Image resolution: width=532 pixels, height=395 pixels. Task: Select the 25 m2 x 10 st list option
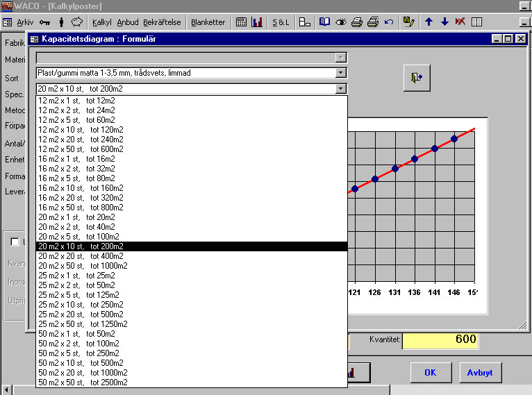click(192, 305)
